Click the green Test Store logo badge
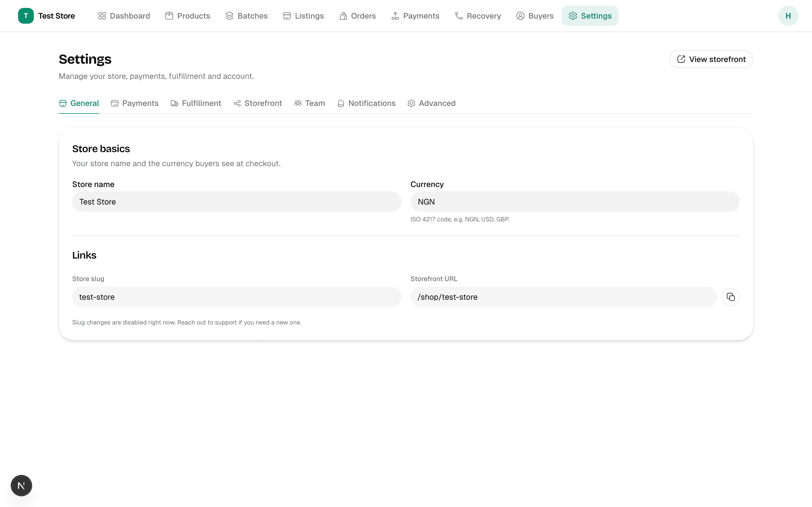 (x=26, y=16)
